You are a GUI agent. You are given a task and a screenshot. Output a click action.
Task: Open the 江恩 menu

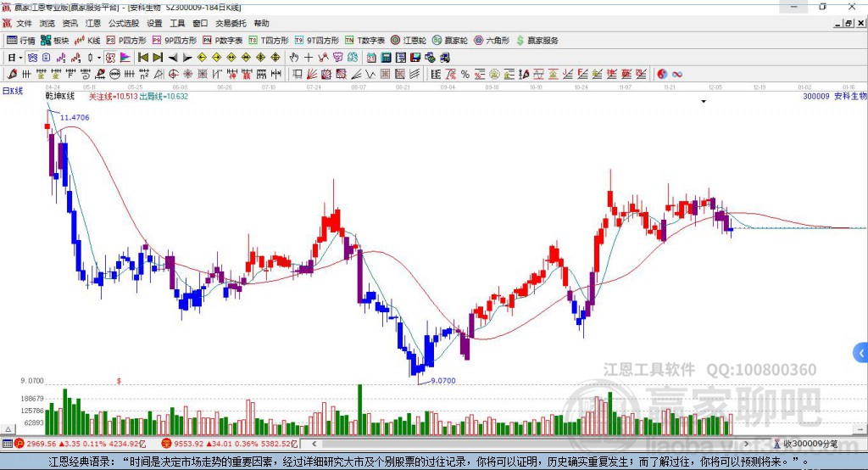click(93, 23)
